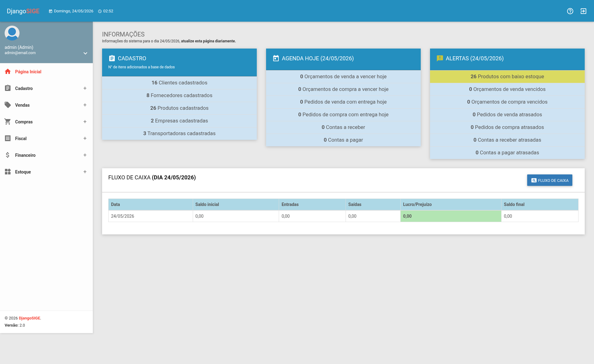Click the calendar icon in AGENDA HOJE header
This screenshot has width=594, height=364.
(276, 58)
